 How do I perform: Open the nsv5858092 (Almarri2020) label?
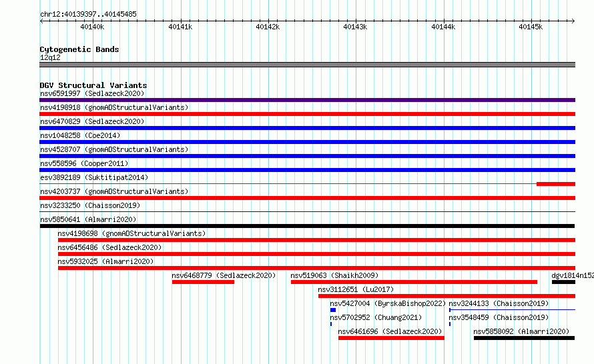pos(521,331)
